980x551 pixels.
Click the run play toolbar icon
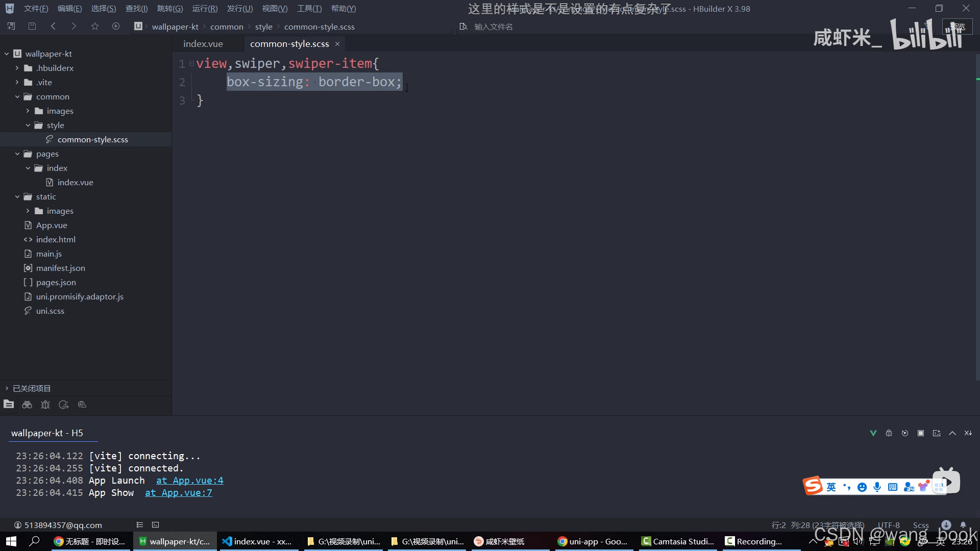(x=116, y=26)
